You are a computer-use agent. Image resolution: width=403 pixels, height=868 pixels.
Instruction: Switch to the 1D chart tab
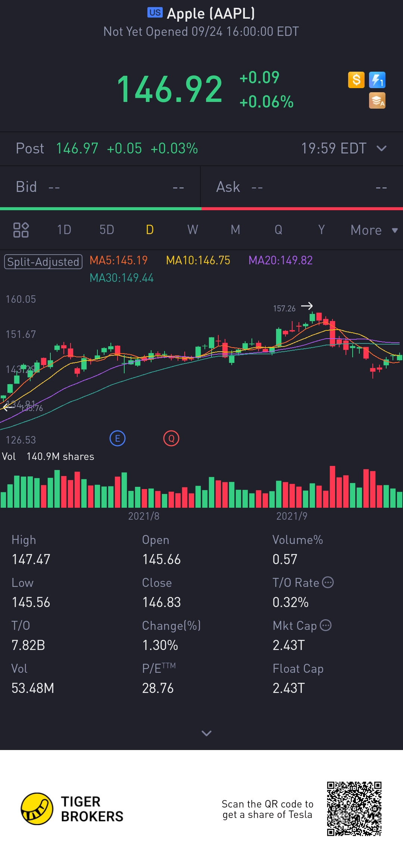[64, 230]
